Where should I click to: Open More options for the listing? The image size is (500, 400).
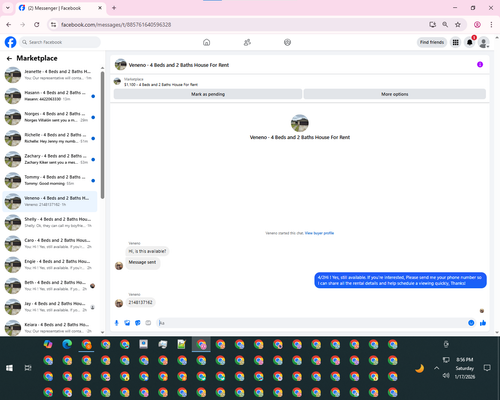(x=395, y=94)
